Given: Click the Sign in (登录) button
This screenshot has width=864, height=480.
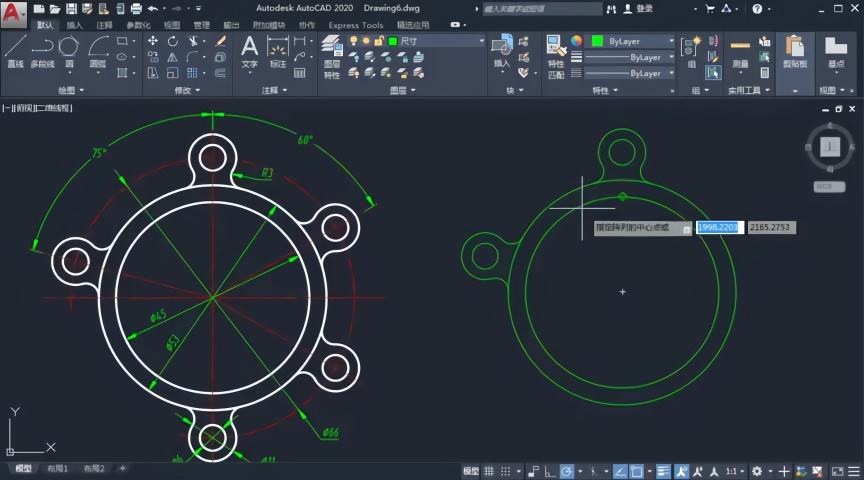Looking at the screenshot, I should click(x=638, y=8).
